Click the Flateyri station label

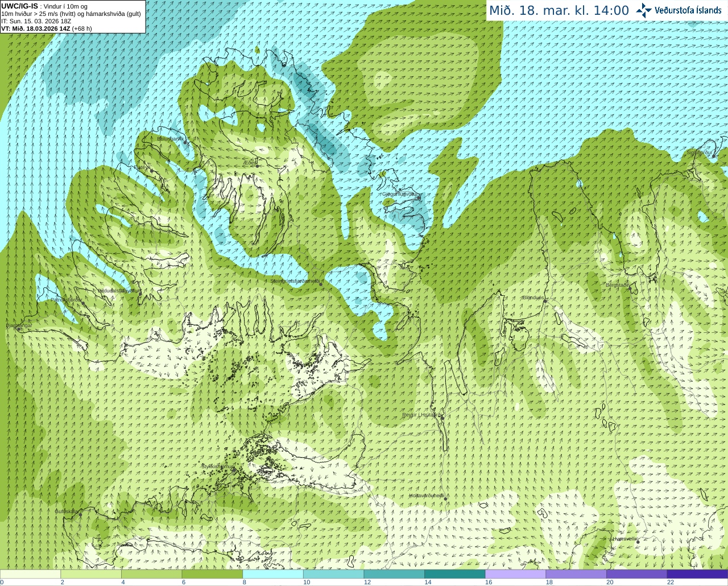pos(143,167)
